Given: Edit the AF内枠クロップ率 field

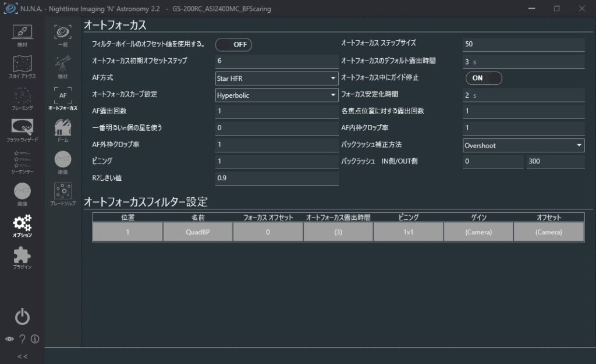Looking at the screenshot, I should (523, 128).
